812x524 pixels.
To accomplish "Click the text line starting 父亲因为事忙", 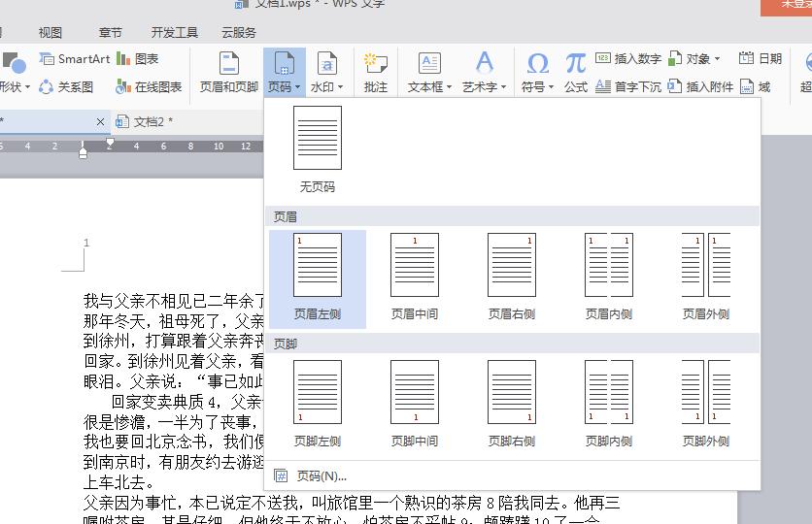I will coord(351,503).
